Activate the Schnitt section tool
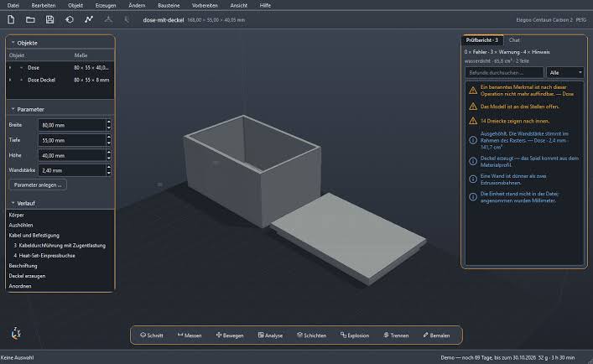The height and width of the screenshot is (364, 593). pos(152,335)
